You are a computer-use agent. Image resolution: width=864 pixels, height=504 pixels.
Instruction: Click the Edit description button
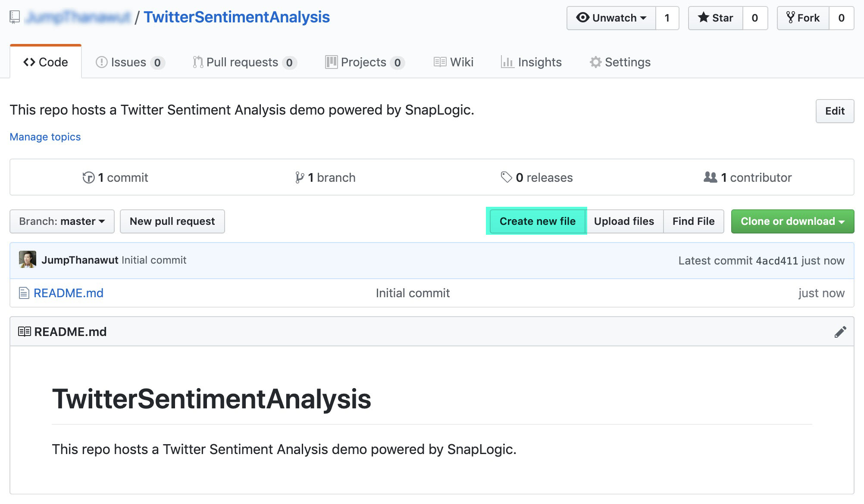(835, 111)
